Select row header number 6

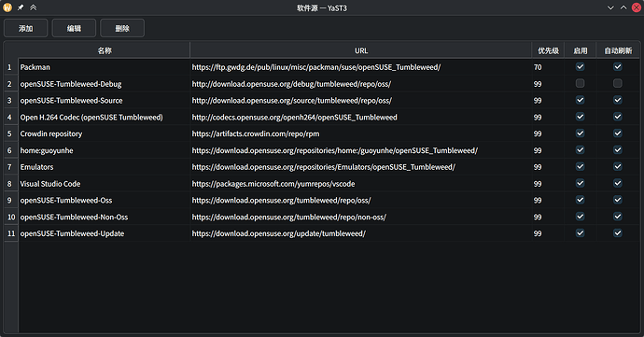(10, 150)
